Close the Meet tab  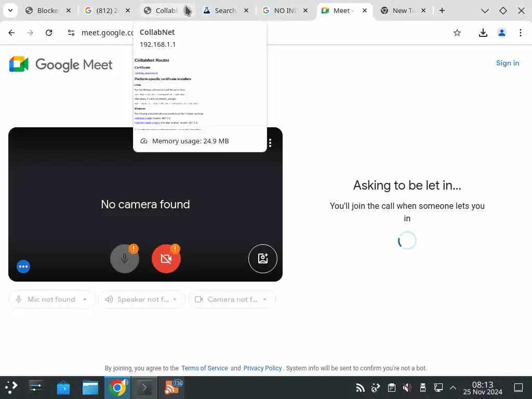[x=364, y=10]
